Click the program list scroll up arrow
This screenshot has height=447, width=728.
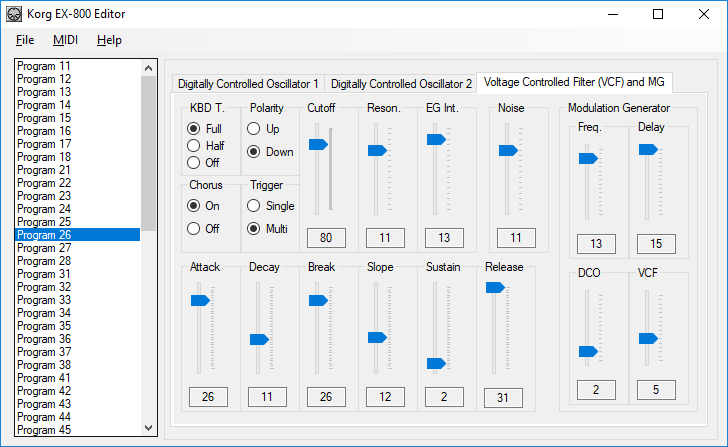(149, 68)
